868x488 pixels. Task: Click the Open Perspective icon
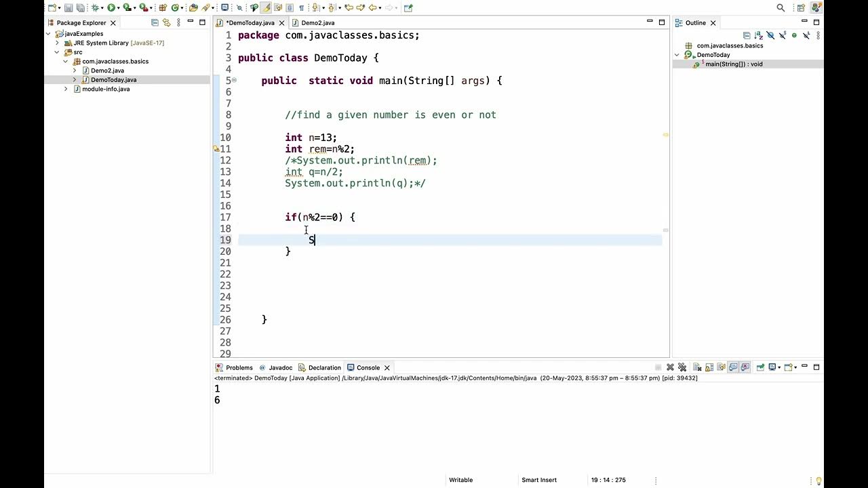(802, 8)
